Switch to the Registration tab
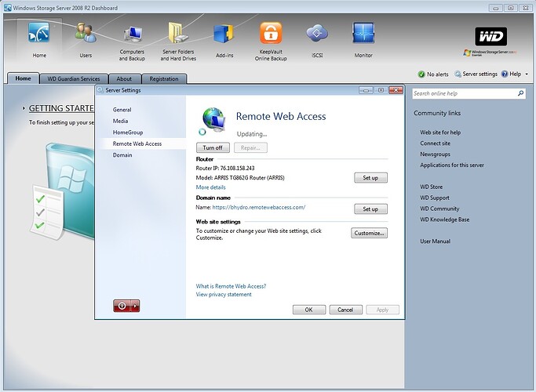The image size is (536, 392). tap(164, 79)
